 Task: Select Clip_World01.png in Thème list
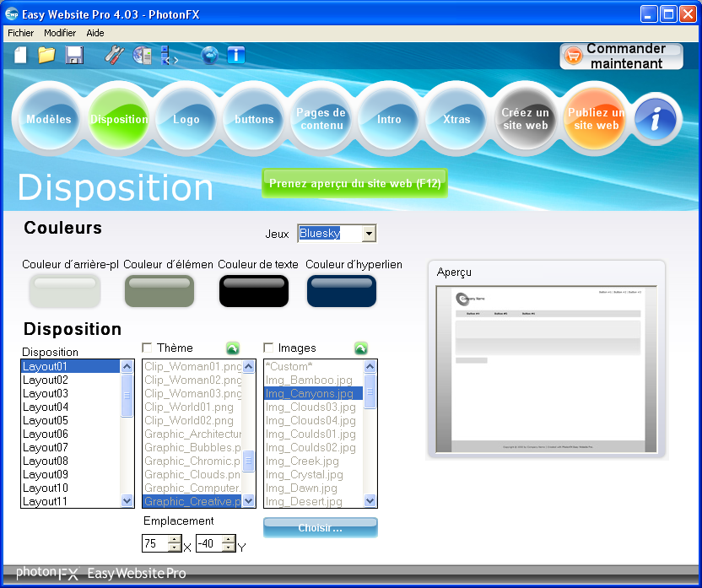click(x=192, y=407)
